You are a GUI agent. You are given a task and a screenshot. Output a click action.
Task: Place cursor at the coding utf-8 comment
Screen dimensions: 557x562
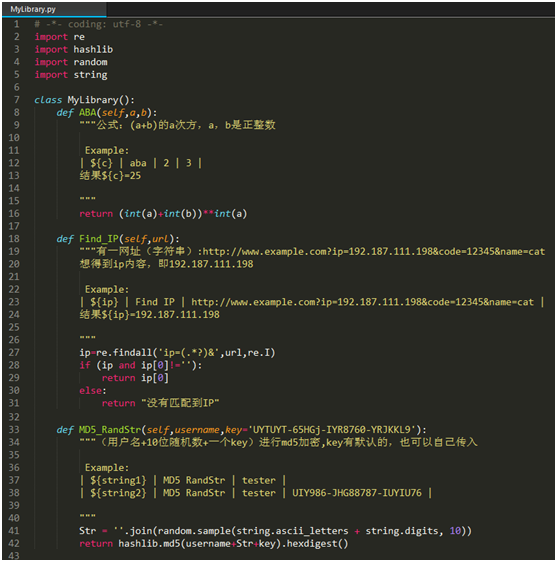[x=99, y=24]
